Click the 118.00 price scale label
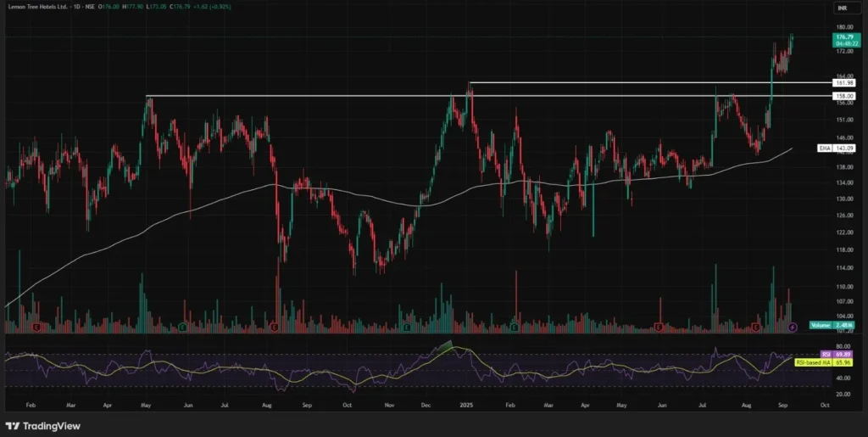868x437 pixels. (845, 249)
